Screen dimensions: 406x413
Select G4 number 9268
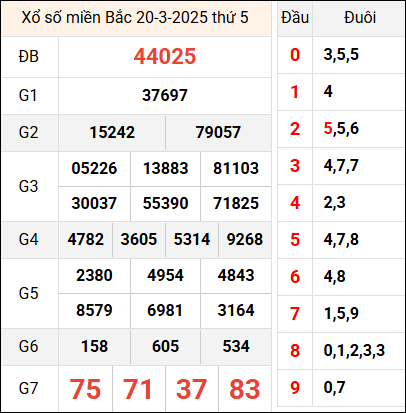[245, 239]
